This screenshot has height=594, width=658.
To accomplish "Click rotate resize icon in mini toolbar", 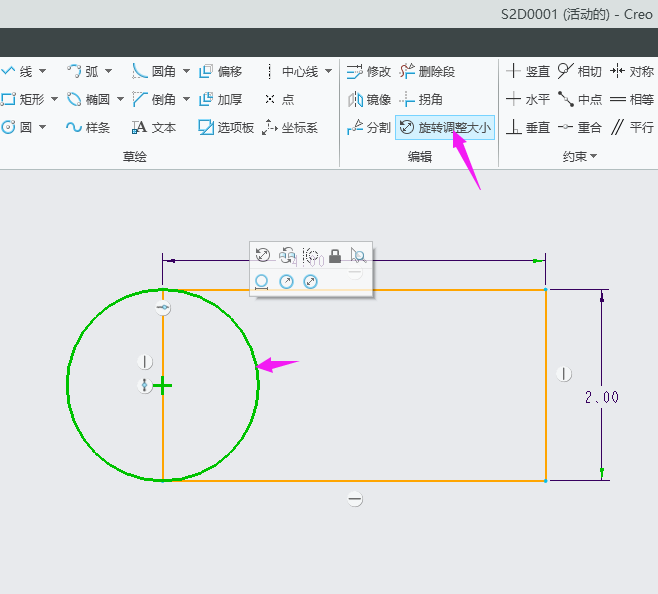I will click(x=263, y=255).
